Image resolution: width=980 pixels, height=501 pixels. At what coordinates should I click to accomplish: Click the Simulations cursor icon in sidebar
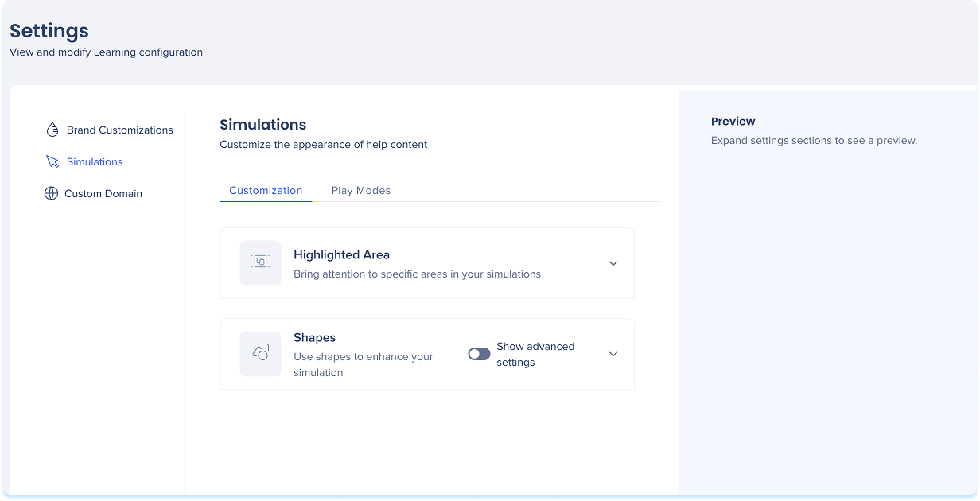coord(52,161)
